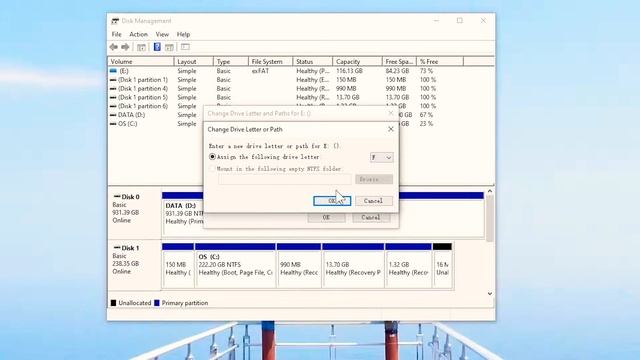This screenshot has width=640, height=360.
Task: Sort by the Status column header
Action: (x=313, y=62)
